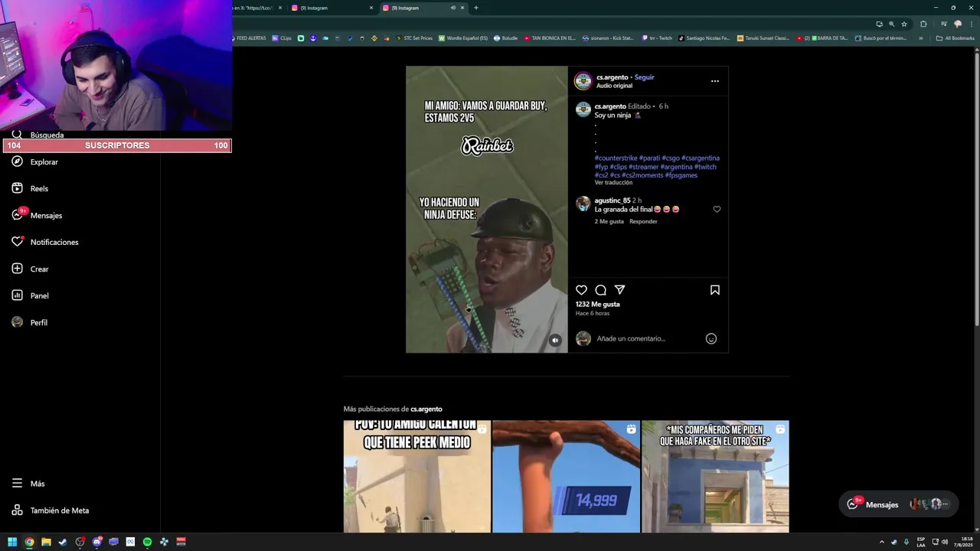Open Steam from the taskbar
The width and height of the screenshot is (980, 551).
[63, 542]
